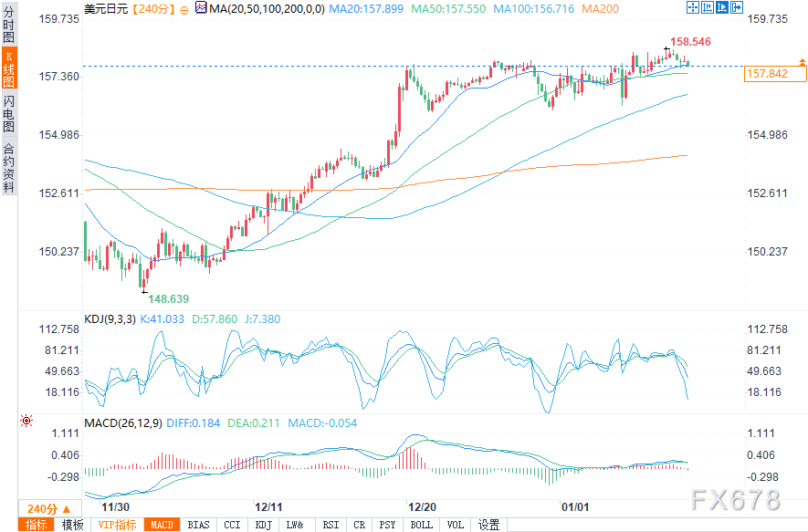Open the 设置 button in indicator bar
Screen dimensions: 808x532
(x=489, y=525)
